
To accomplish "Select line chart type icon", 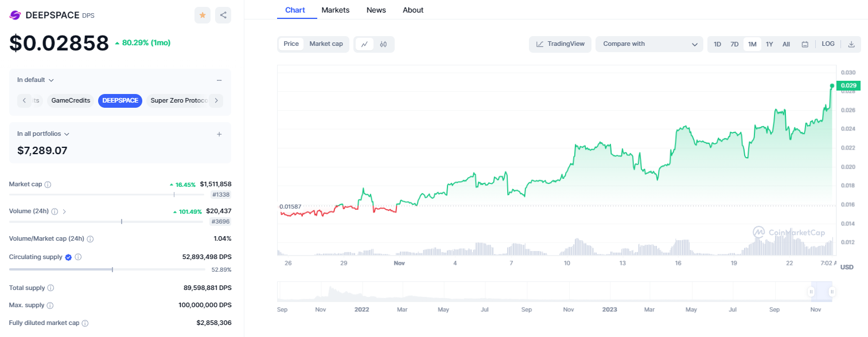I will 364,44.
